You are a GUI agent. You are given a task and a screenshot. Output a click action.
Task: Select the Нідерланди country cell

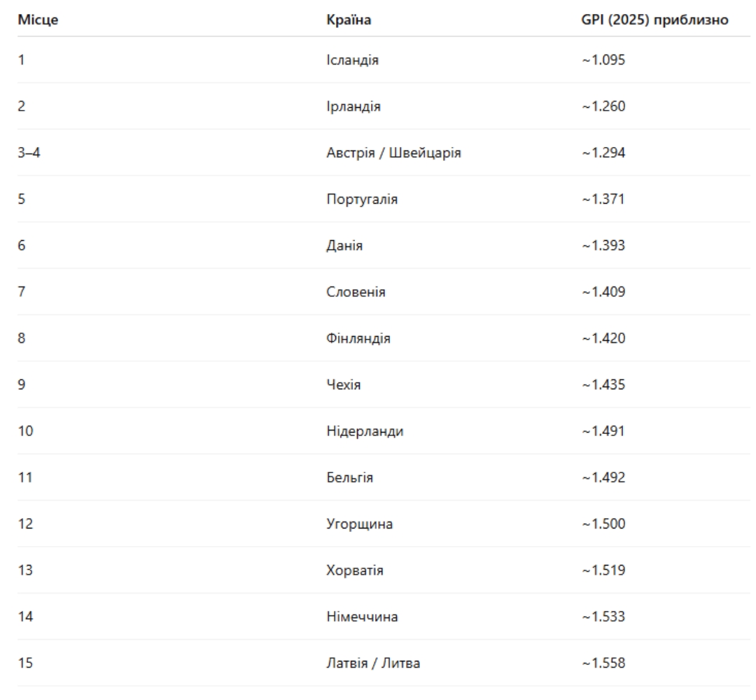pos(365,431)
